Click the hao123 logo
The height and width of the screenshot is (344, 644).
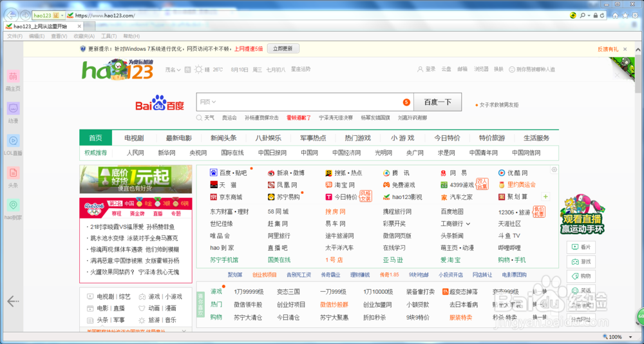(x=118, y=70)
